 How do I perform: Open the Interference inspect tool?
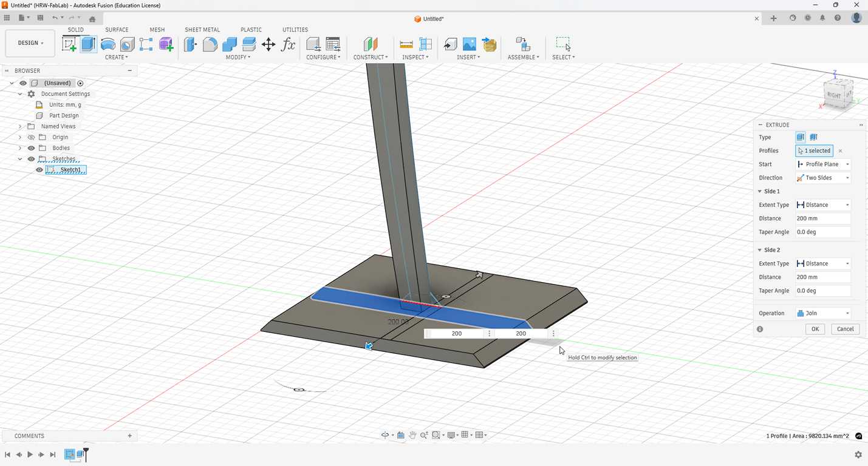pyautogui.click(x=426, y=44)
